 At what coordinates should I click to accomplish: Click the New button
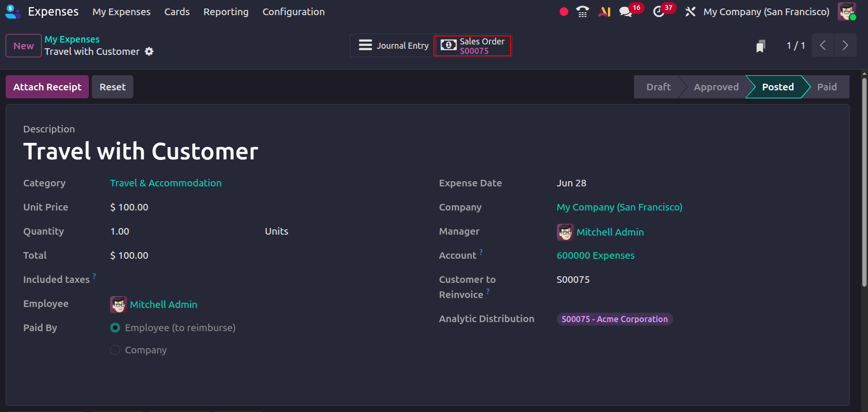click(24, 46)
